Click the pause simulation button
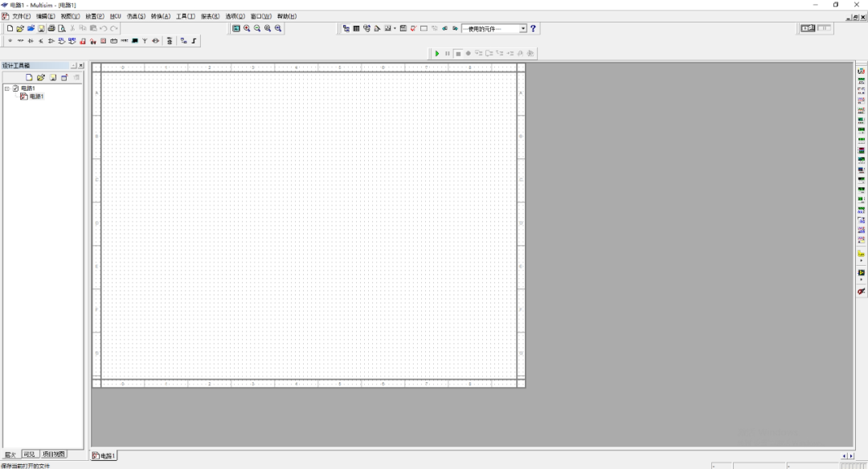Image resolution: width=868 pixels, height=469 pixels. (448, 53)
